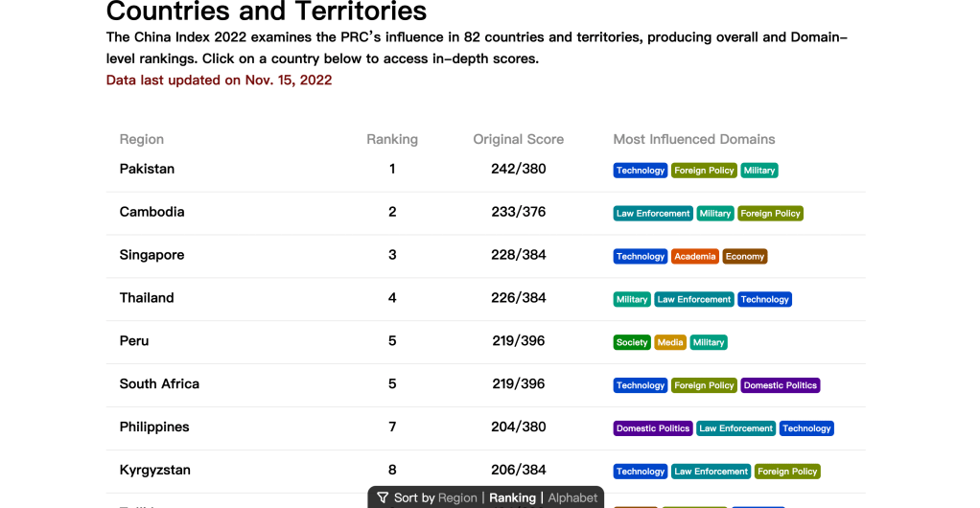The height and width of the screenshot is (508, 980).
Task: View the Philippines country entry
Action: click(x=154, y=427)
